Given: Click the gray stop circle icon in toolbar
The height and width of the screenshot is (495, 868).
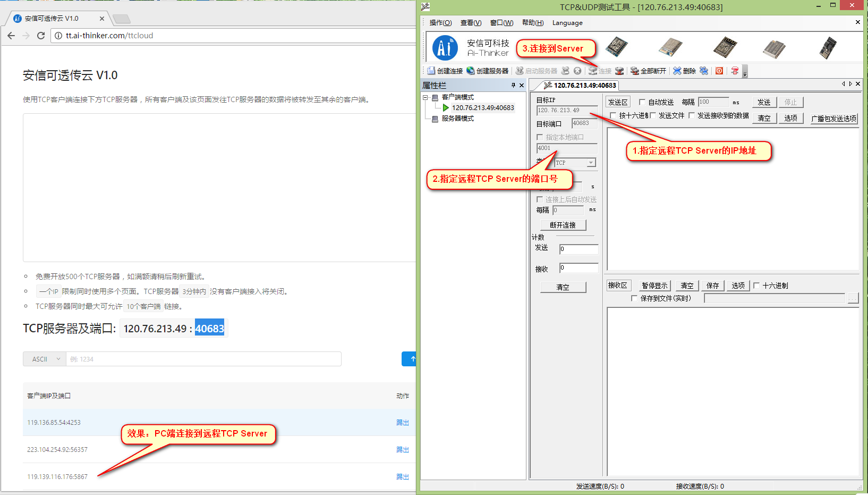Looking at the screenshot, I should pos(577,71).
